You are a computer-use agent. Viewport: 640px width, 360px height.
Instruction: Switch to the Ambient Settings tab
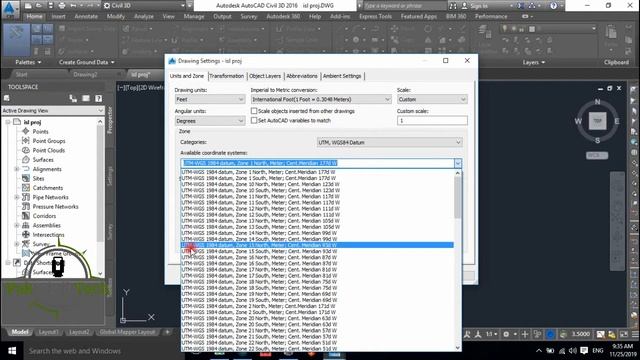tap(342, 76)
